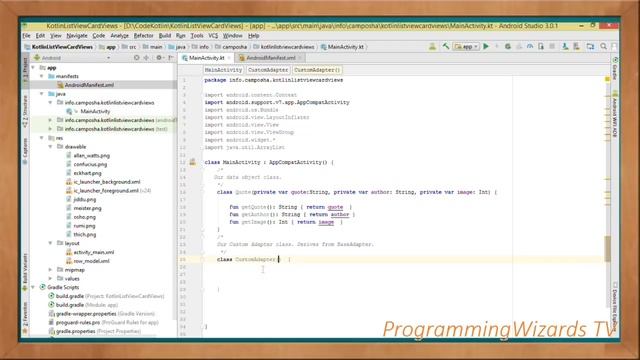This screenshot has width=640, height=360.
Task: Click Hide Project panel icon
Action: tap(171, 58)
